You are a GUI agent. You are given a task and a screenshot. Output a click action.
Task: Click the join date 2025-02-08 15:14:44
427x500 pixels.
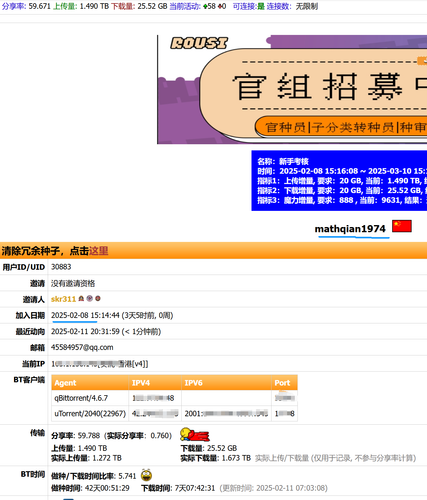[85, 315]
